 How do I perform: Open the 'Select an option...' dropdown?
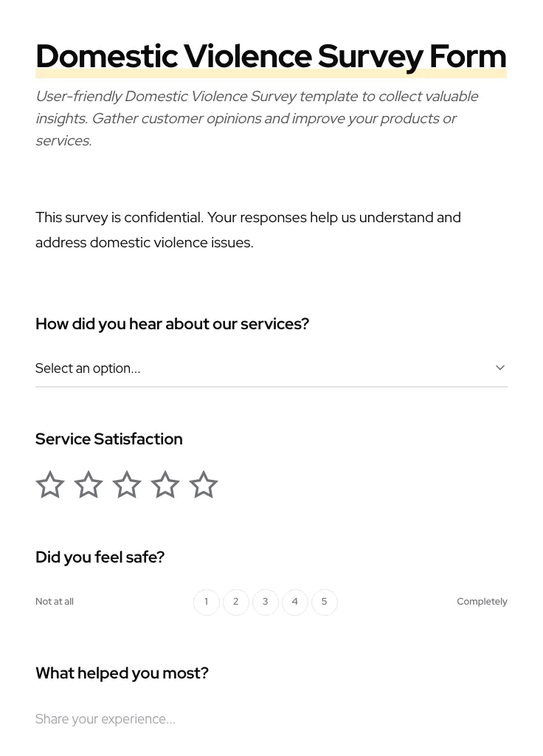click(x=258, y=368)
